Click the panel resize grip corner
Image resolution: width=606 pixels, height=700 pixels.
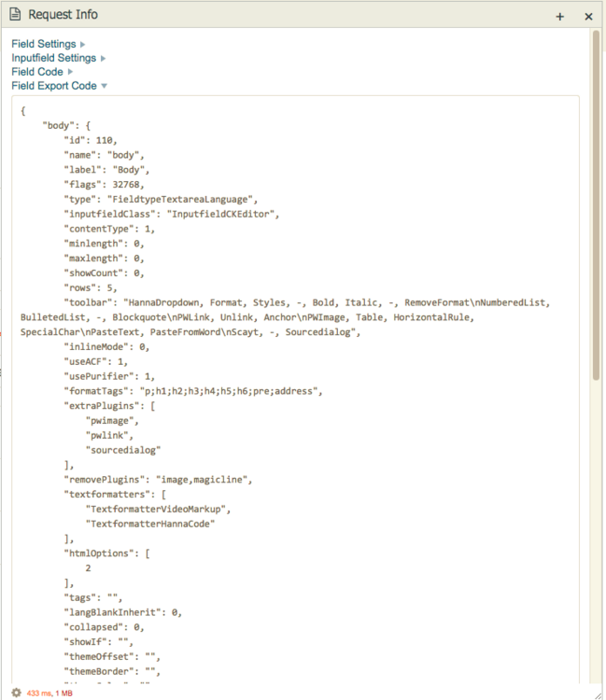[x=599, y=695]
